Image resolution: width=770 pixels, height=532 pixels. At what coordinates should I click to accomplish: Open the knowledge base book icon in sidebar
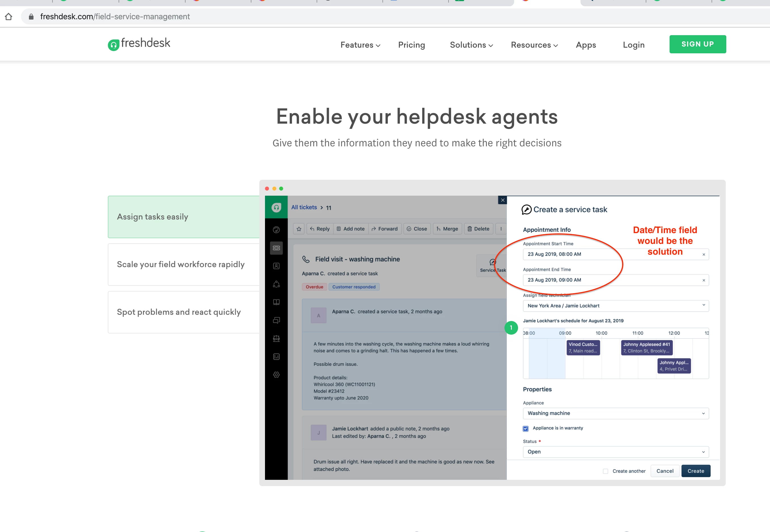pyautogui.click(x=276, y=302)
